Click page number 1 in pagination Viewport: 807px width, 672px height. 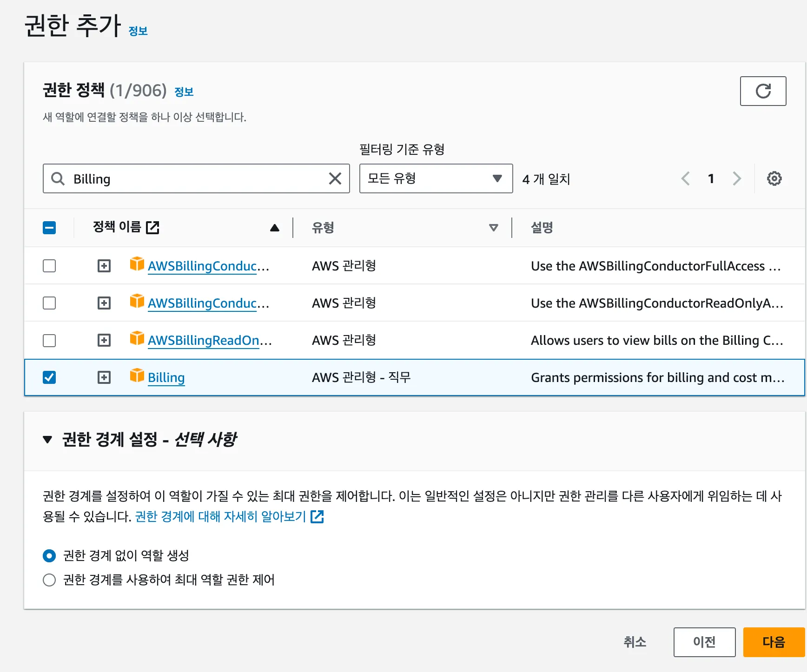711,178
